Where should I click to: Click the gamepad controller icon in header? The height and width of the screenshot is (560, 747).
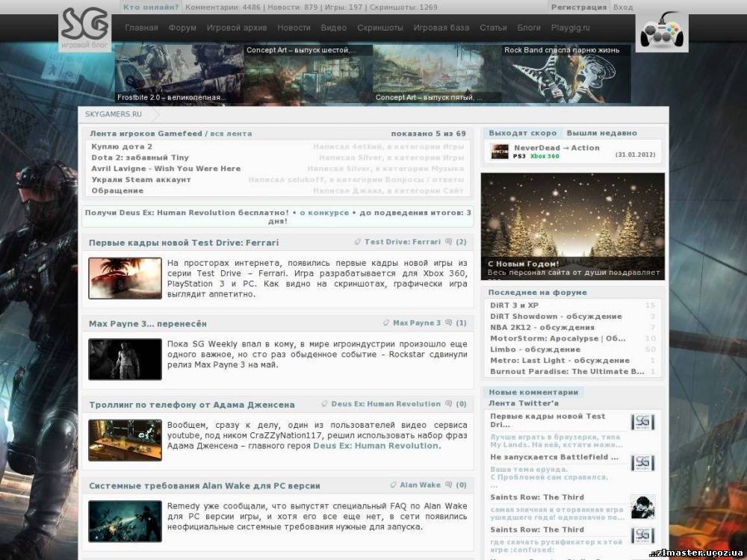point(662,31)
